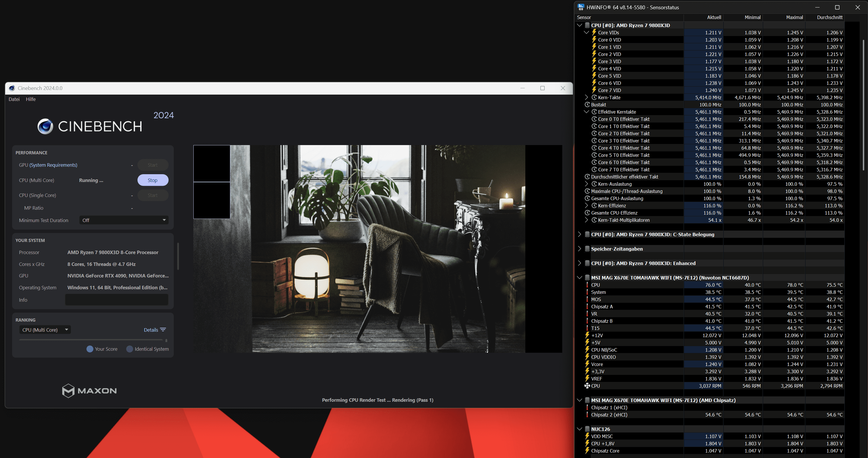Viewport: 868px width, 458px height.
Task: Click the +12V voltage lightning icon
Action: tap(587, 335)
